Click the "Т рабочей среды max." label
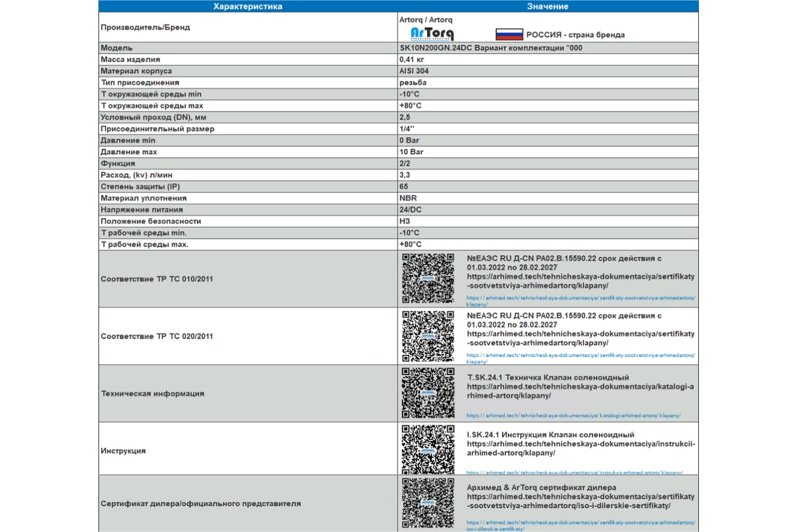798x532 pixels. click(x=144, y=244)
